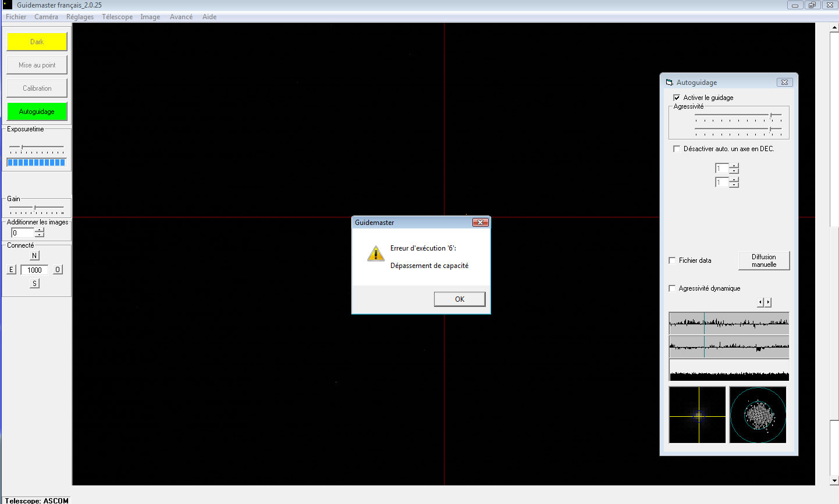Enable Agressivité dynamique
Viewport: 839px width, 504px height.
pyautogui.click(x=673, y=288)
